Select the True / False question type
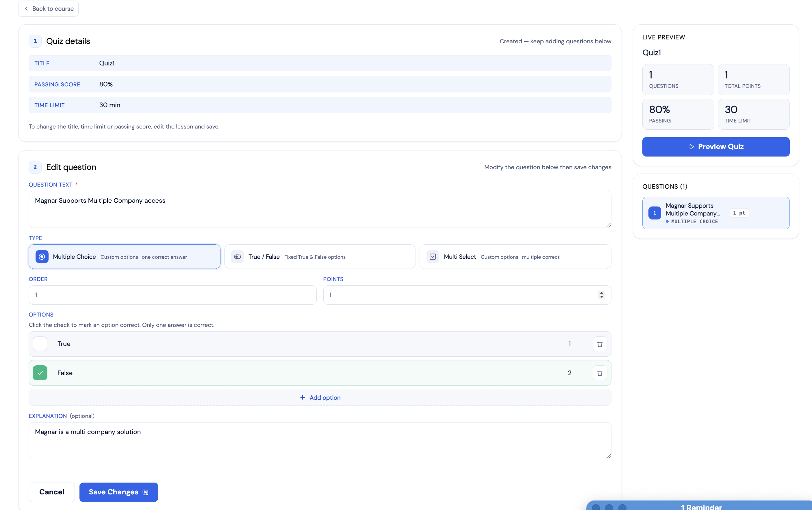The image size is (812, 510). coord(320,256)
